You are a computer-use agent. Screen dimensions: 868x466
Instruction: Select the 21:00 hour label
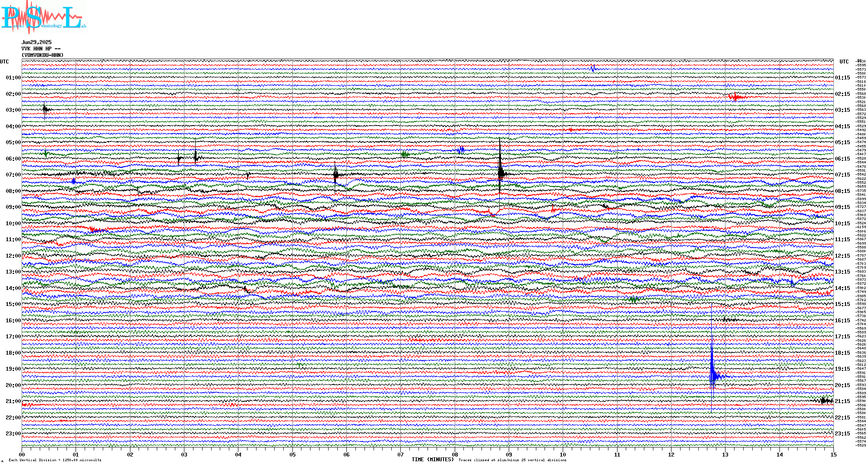(13, 401)
